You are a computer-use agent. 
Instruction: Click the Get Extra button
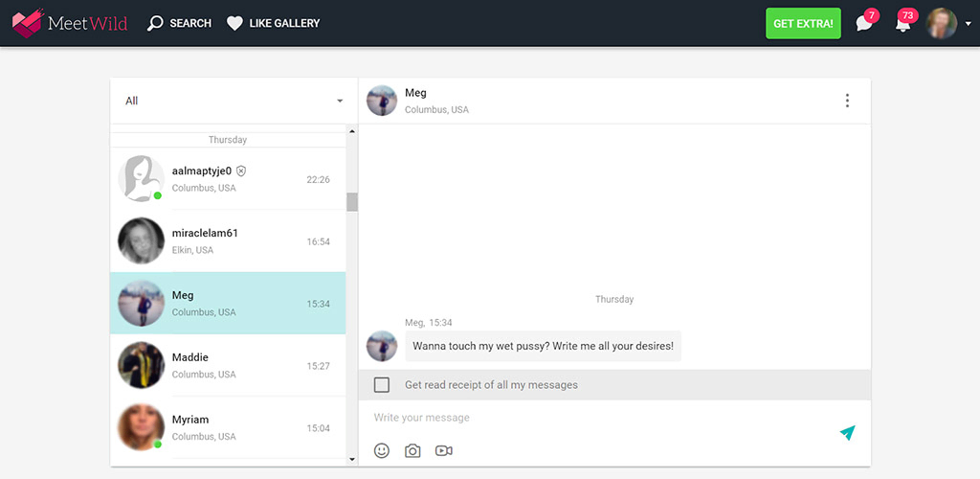coord(803,23)
